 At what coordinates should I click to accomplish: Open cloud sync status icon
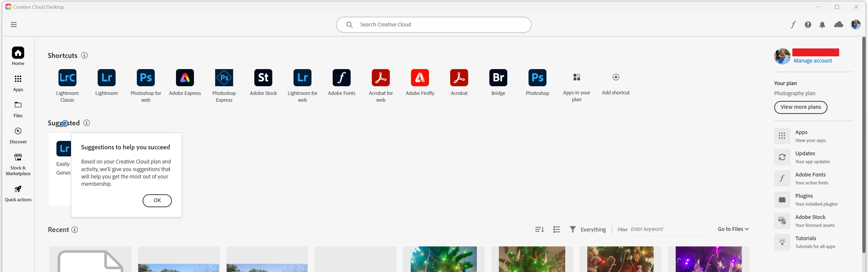point(838,24)
